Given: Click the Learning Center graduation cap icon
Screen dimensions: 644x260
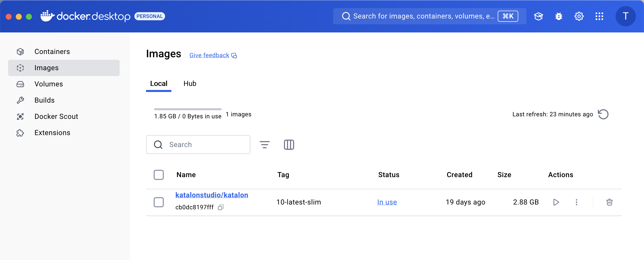Looking at the screenshot, I should coord(538,16).
